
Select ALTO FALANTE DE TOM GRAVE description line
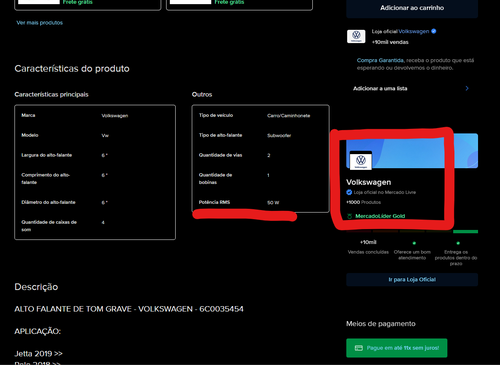[x=129, y=309]
